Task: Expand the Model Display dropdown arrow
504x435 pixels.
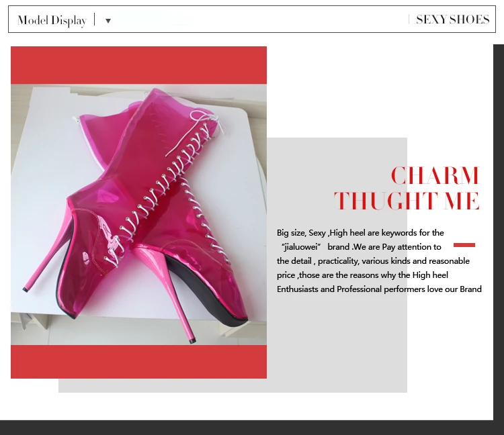Action: [108, 21]
